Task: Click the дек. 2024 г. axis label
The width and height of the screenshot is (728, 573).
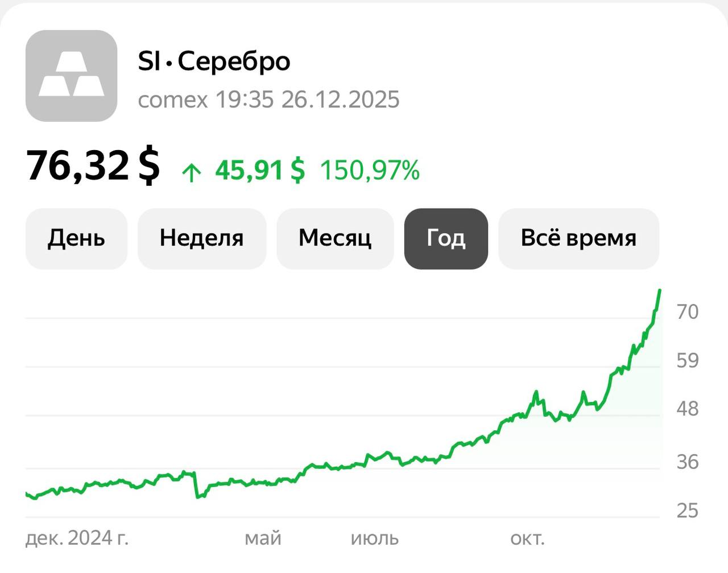Action: (78, 537)
